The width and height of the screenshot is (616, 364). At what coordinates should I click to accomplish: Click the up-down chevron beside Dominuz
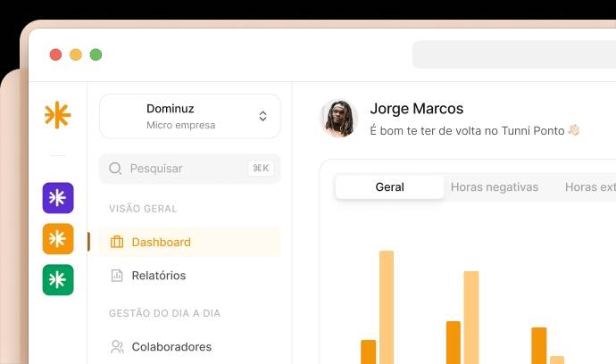click(x=262, y=116)
